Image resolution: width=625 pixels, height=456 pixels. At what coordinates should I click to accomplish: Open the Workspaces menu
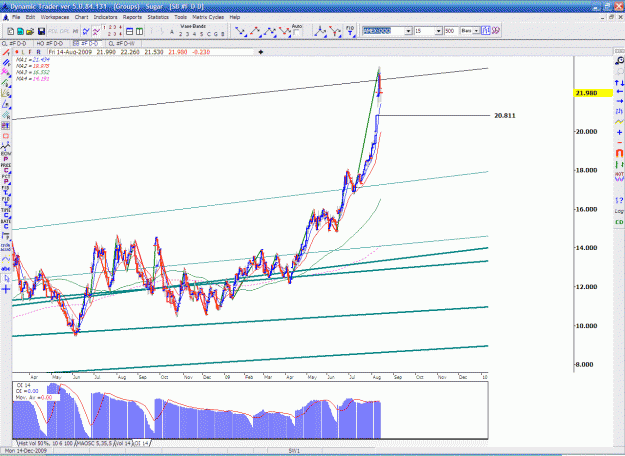click(x=55, y=17)
